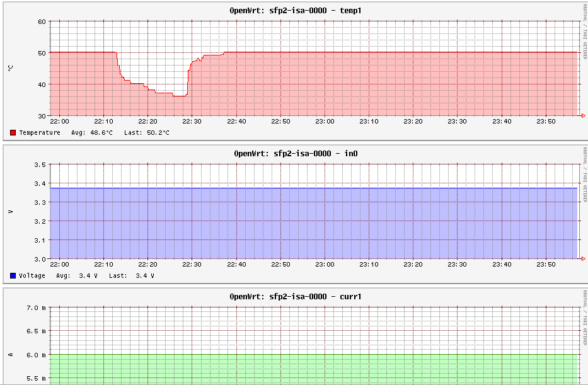Click the 22:10 time label under temp1 graph
The height and width of the screenshot is (385, 588).
coord(103,122)
